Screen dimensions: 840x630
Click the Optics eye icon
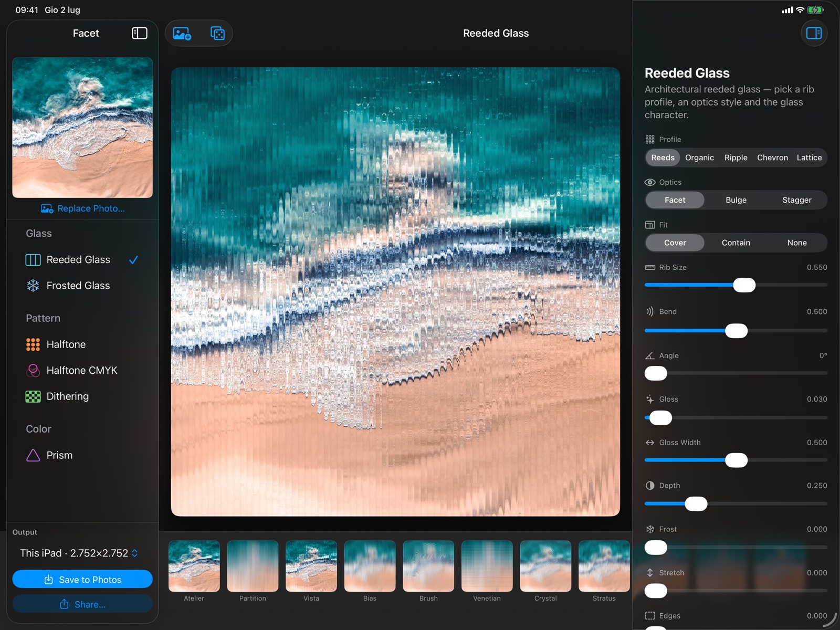(650, 182)
